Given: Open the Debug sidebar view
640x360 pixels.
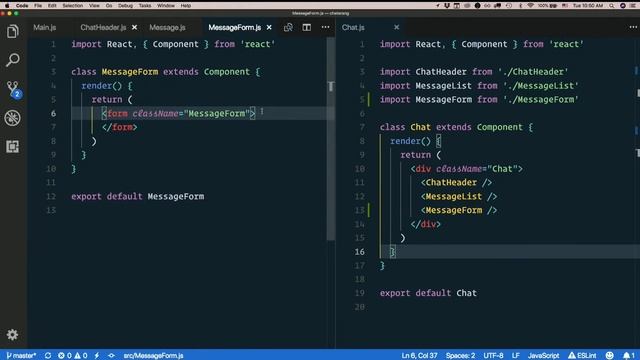Looking at the screenshot, I should pos(13,118).
